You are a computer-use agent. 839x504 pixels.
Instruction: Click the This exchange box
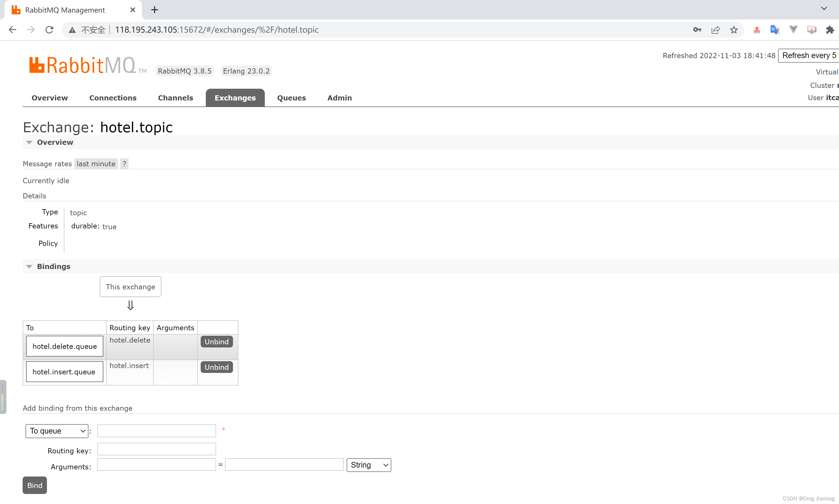tap(131, 287)
